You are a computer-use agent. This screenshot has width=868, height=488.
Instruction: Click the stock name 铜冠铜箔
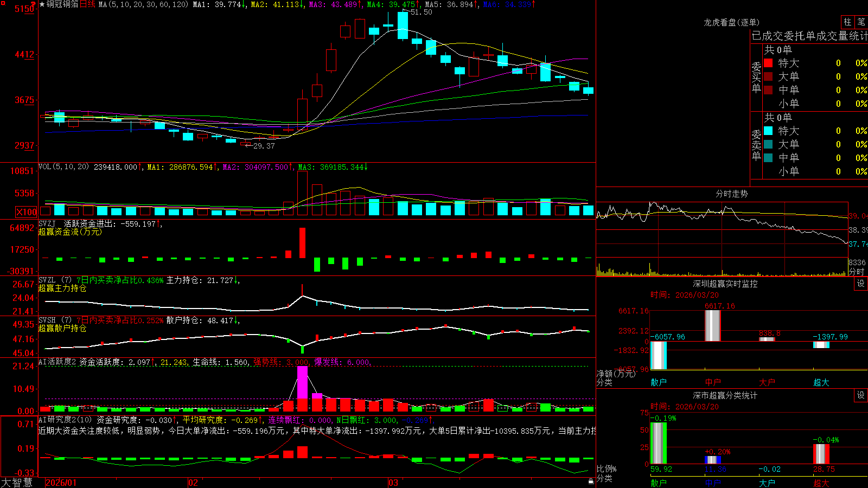point(62,4)
